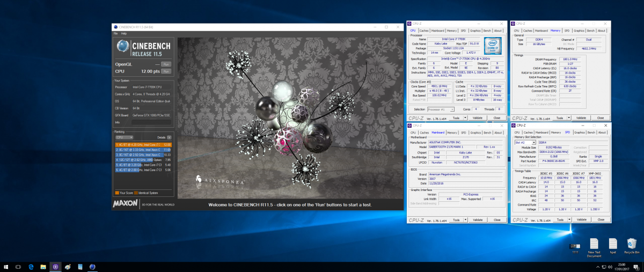Expand Tools arrow in CPU-Z Memory window
The image size is (644, 272).
pyautogui.click(x=568, y=117)
